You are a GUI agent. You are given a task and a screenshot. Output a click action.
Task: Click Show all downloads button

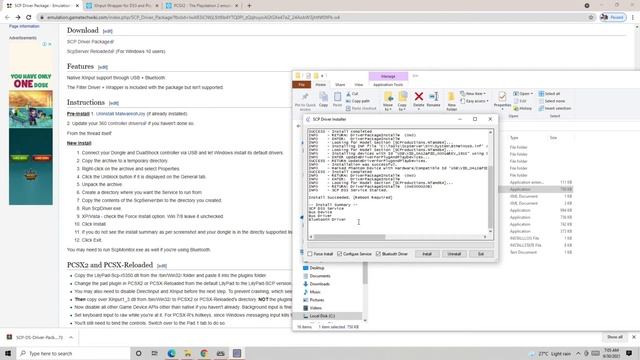615,337
